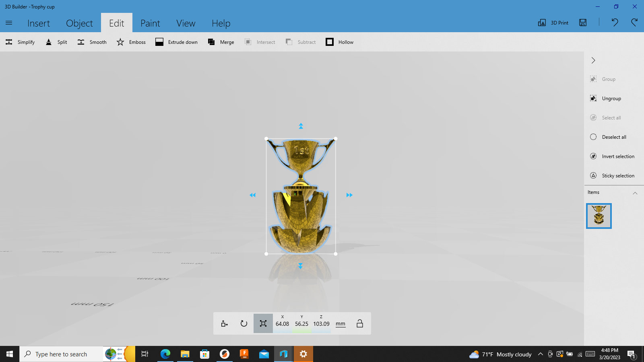Select the trophy thumbnail in Items
The height and width of the screenshot is (362, 644).
pos(599,216)
